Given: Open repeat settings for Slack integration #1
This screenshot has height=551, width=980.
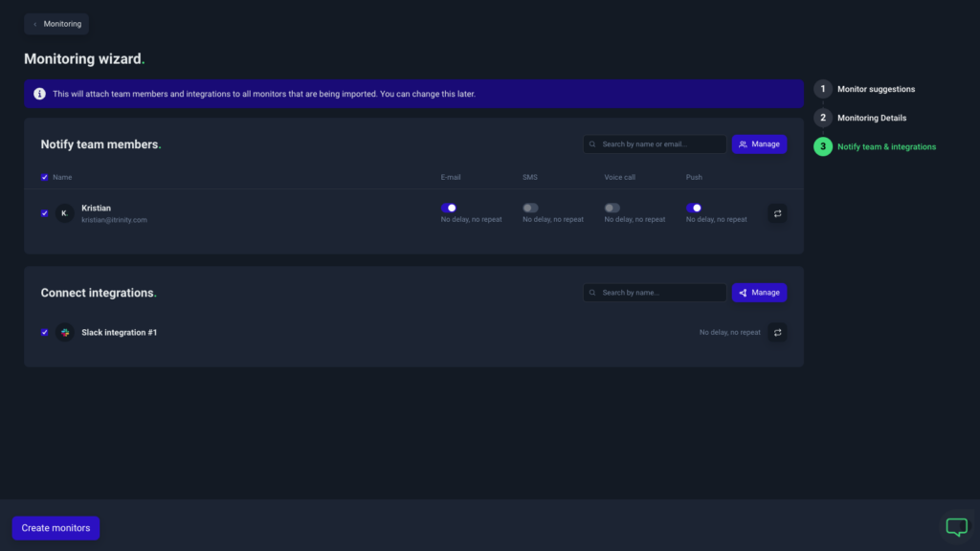Looking at the screenshot, I should (777, 332).
